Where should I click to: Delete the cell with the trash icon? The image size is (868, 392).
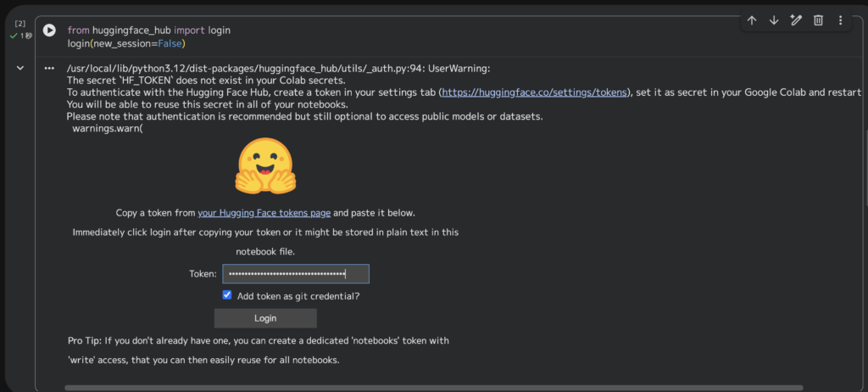818,20
